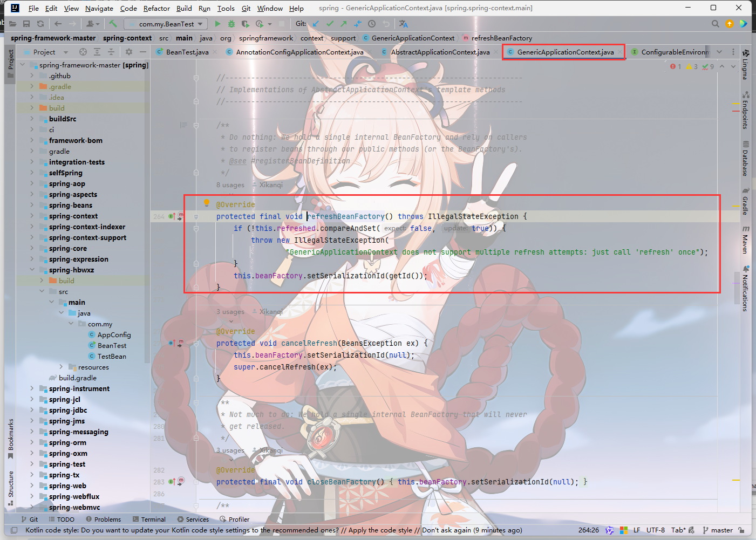Expand all in the Project panel
This screenshot has width=756, height=540.
pyautogui.click(x=97, y=52)
